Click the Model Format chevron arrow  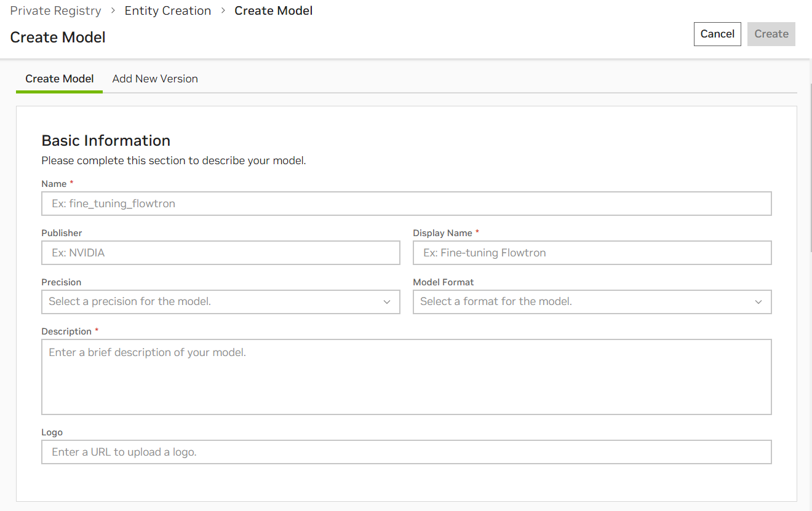click(x=758, y=302)
